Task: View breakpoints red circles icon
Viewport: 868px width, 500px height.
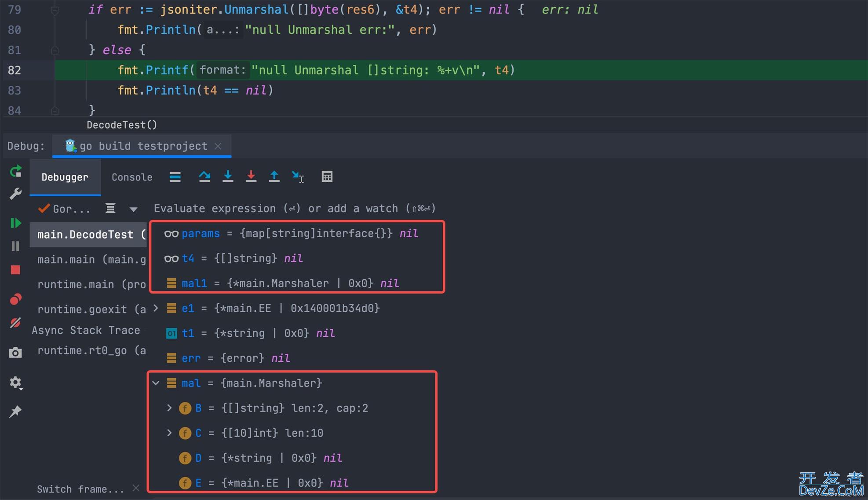Action: pos(16,299)
